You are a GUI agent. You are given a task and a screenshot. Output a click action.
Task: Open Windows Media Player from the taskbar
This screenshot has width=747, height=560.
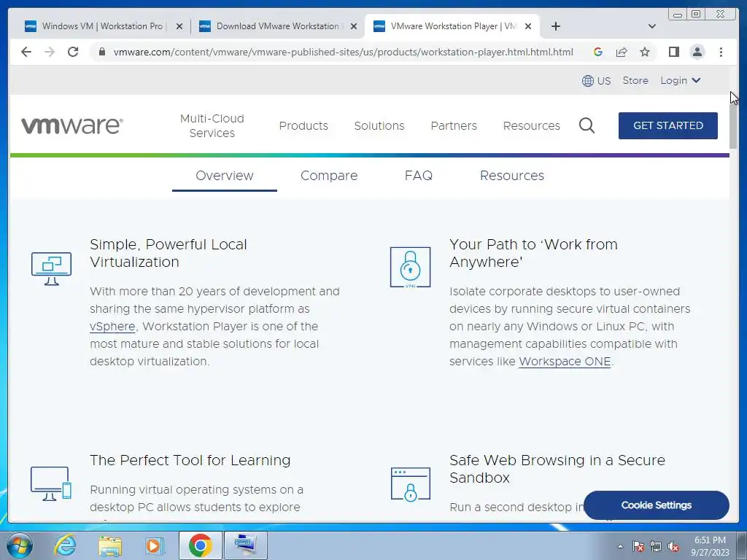click(x=155, y=545)
